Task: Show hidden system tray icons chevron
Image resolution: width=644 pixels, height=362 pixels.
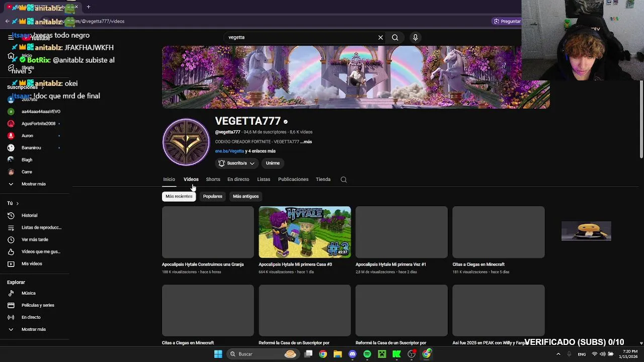Action: click(x=558, y=354)
